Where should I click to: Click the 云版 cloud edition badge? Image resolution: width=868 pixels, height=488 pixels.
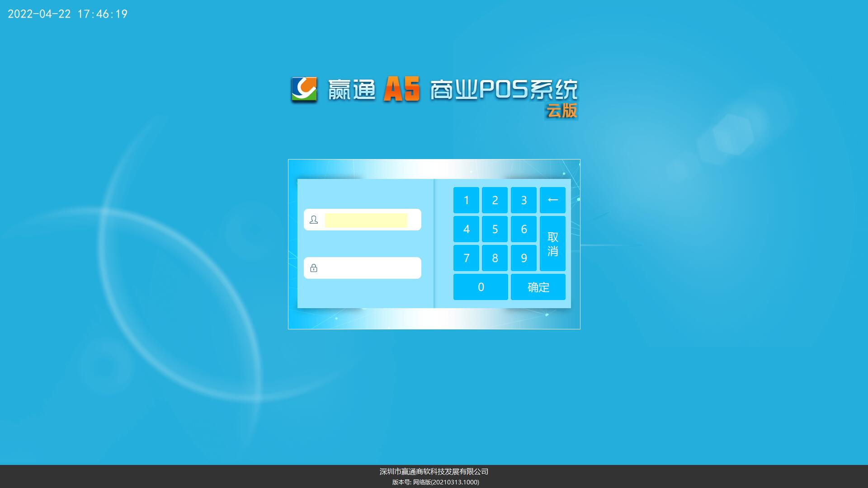coord(561,111)
